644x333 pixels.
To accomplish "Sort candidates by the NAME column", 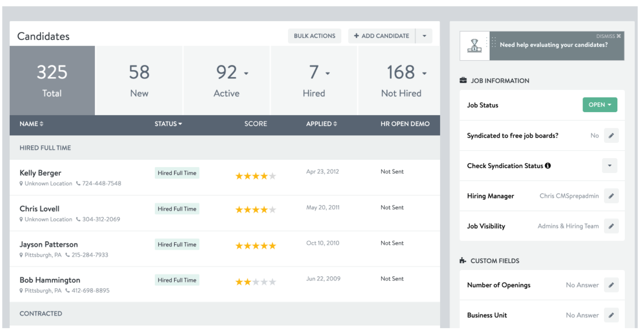I will (x=32, y=124).
